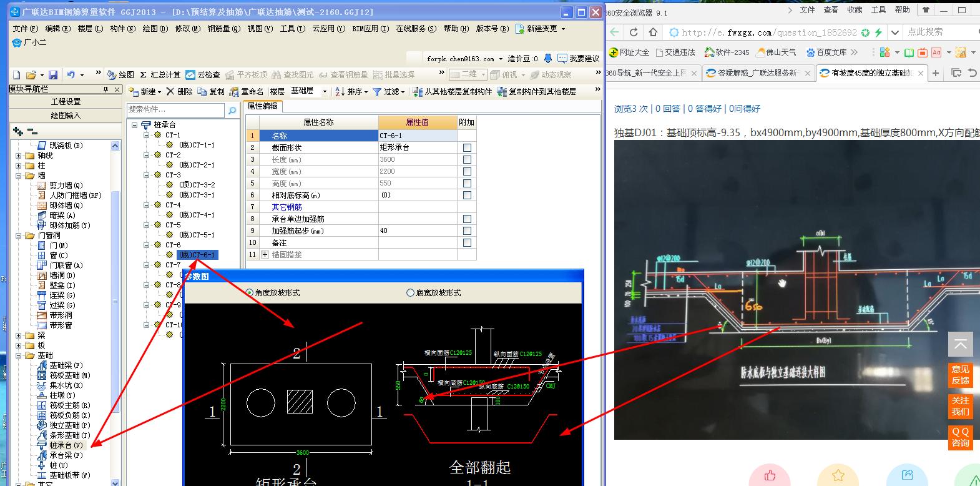This screenshot has width=980, height=486.
Task: Start 云检查 cloud check
Action: point(203,75)
